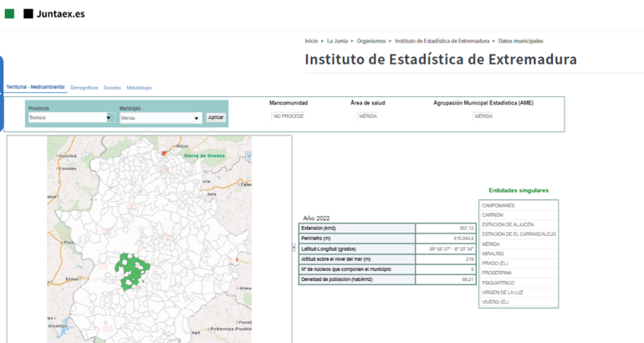Screen dimensions: 644x343
Task: Click the green Mérida municipality on map
Action: [x=131, y=270]
